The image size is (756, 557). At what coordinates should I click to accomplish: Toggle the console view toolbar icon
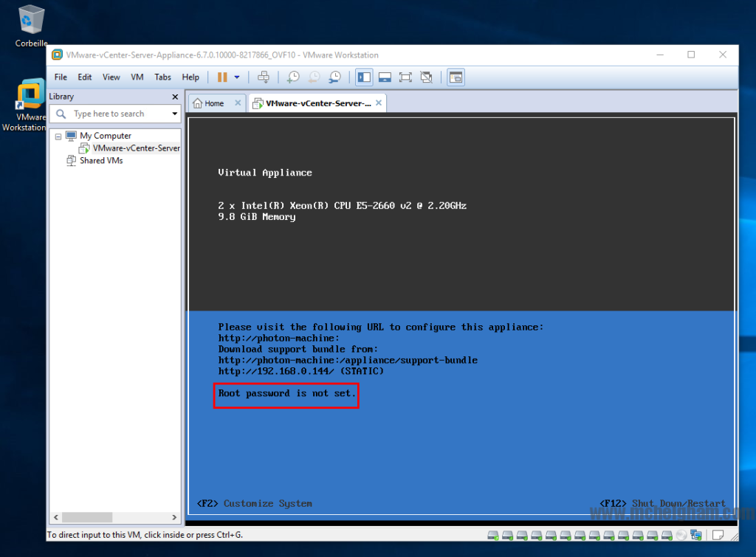(x=456, y=77)
